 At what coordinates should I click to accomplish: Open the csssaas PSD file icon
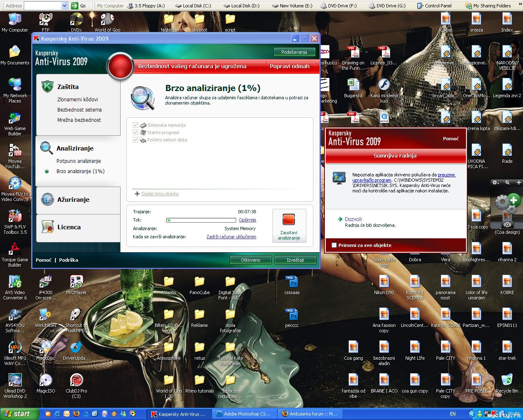292,284
